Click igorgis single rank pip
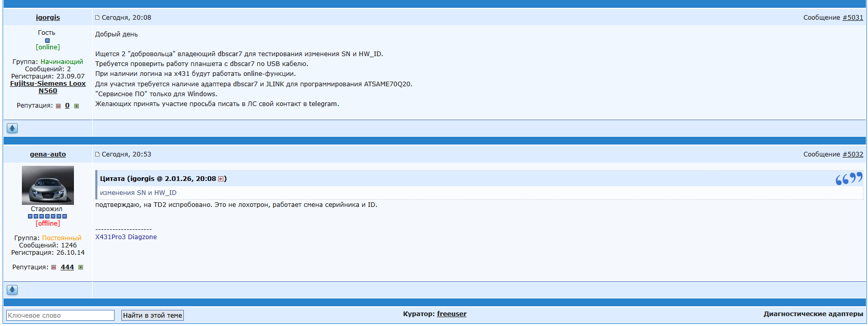868x326 pixels. [47, 40]
